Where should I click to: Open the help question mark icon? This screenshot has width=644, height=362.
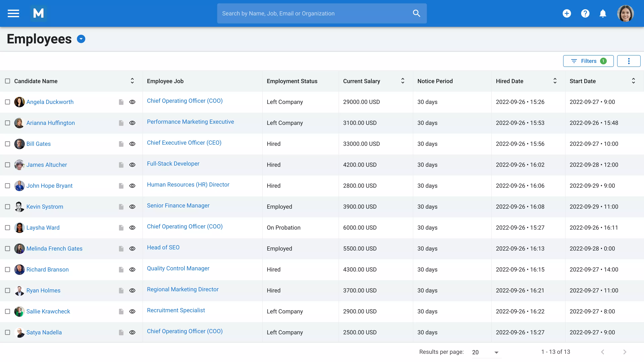coord(585,13)
